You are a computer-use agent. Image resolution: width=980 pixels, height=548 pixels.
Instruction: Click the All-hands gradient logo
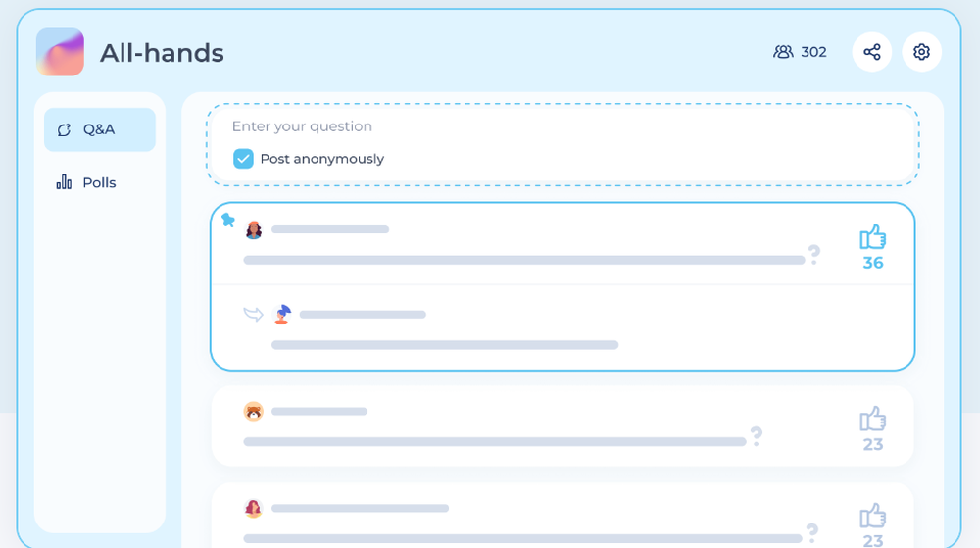(60, 52)
